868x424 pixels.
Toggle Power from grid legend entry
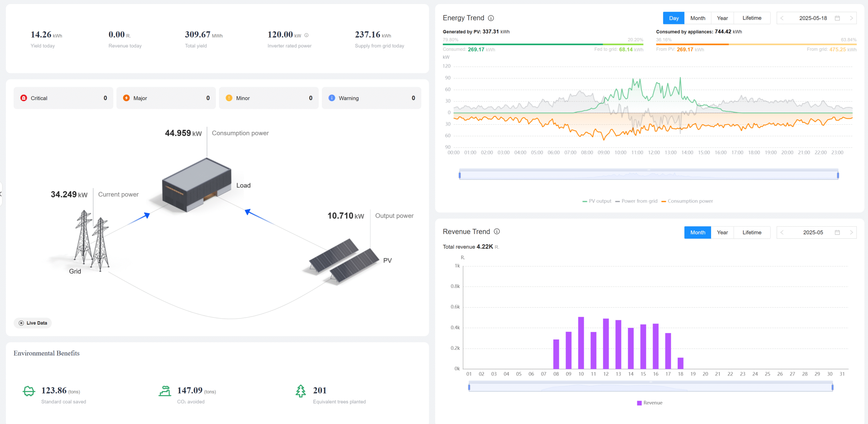636,201
